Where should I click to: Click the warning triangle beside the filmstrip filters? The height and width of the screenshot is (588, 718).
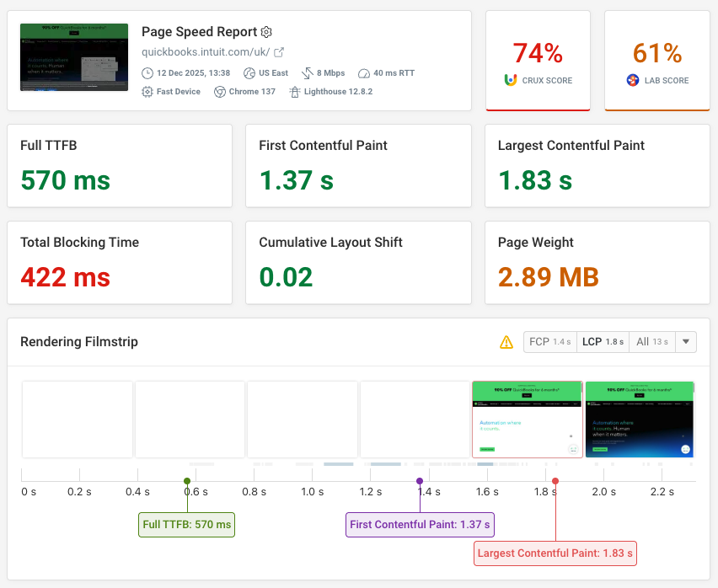(506, 342)
